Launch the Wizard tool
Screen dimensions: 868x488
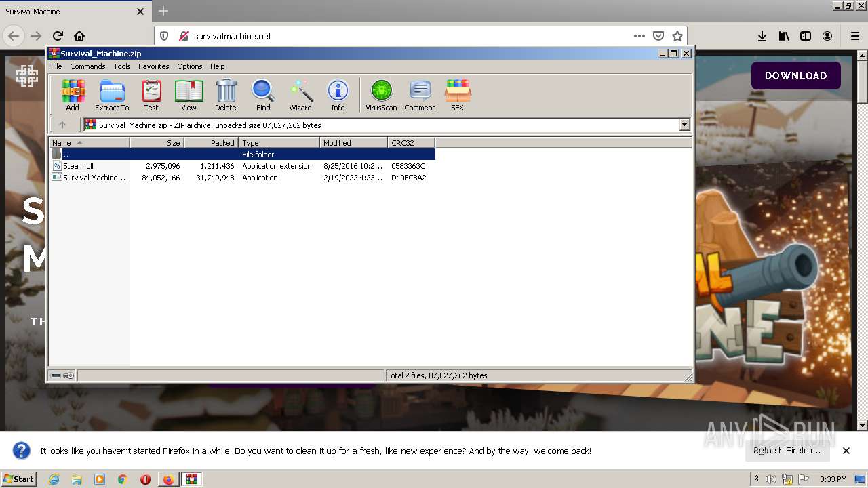[300, 95]
